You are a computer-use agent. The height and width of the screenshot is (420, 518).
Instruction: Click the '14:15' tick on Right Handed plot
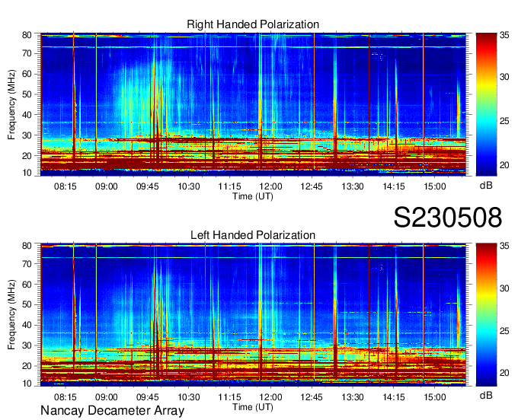tap(394, 186)
